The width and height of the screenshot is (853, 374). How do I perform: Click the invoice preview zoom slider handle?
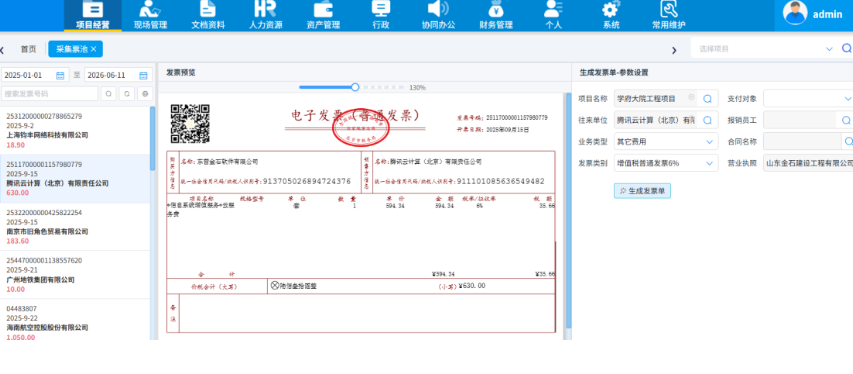point(355,87)
